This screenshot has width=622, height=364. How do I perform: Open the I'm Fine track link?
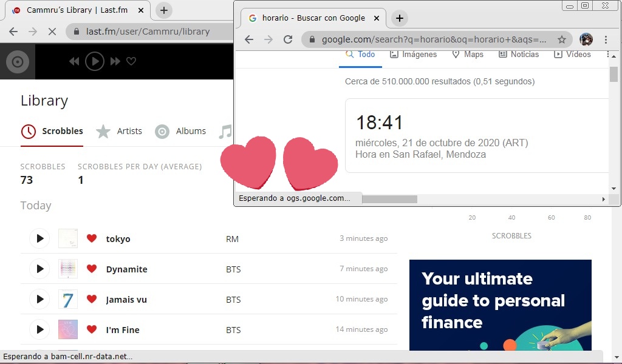[x=123, y=330]
